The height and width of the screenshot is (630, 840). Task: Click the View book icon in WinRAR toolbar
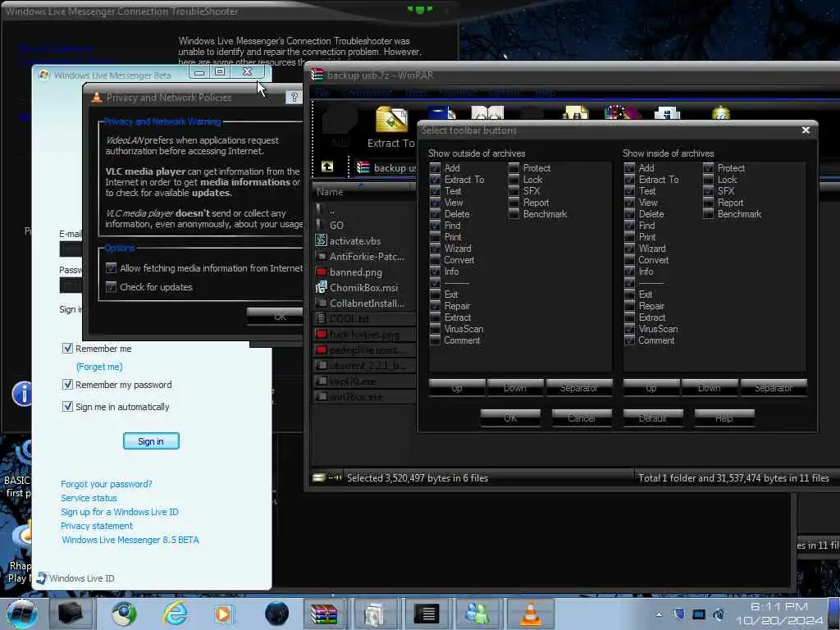point(487,113)
